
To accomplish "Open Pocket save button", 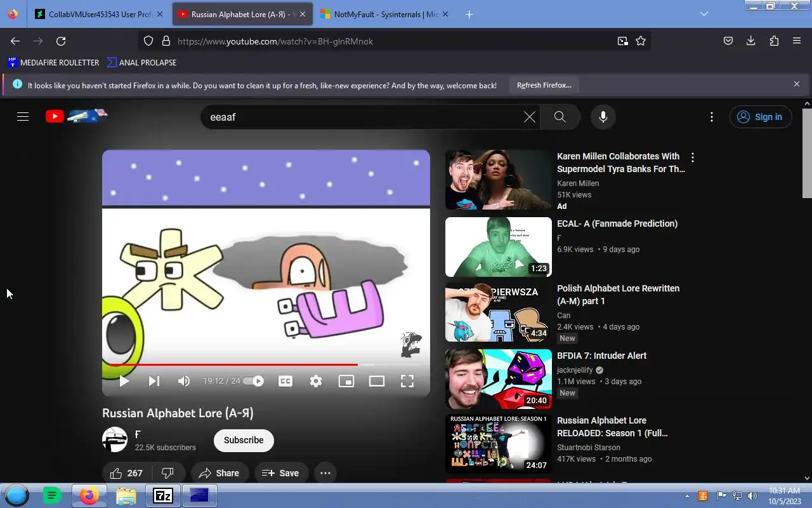I will tap(728, 41).
